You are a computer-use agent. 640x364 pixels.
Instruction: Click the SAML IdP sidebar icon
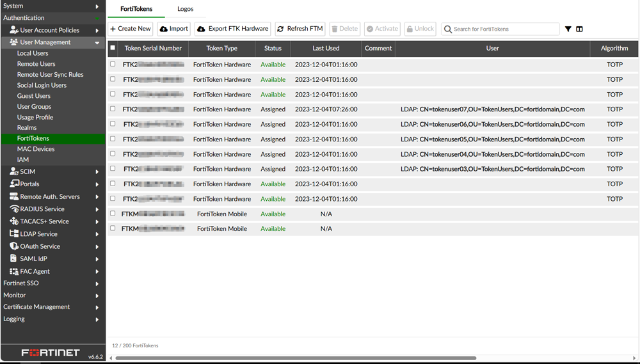click(14, 258)
